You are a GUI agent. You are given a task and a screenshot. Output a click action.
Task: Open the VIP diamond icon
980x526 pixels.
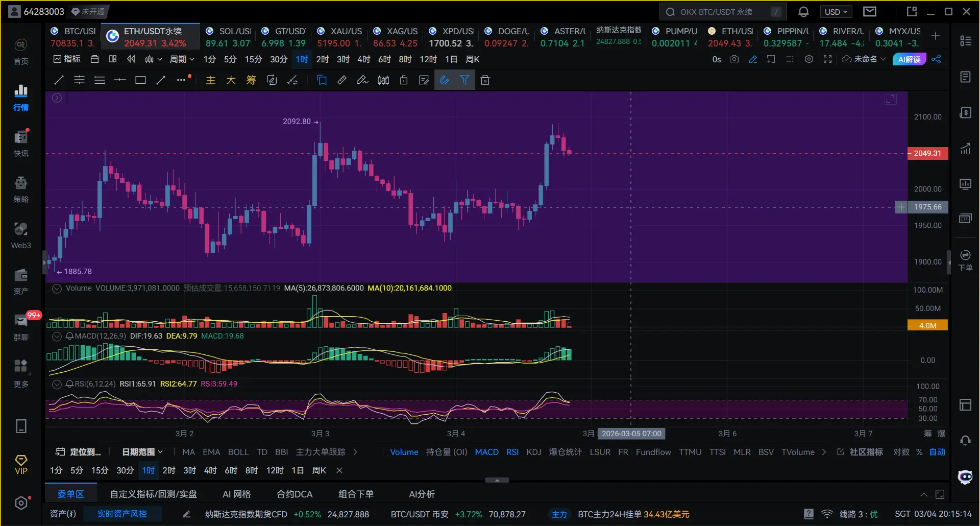21,464
